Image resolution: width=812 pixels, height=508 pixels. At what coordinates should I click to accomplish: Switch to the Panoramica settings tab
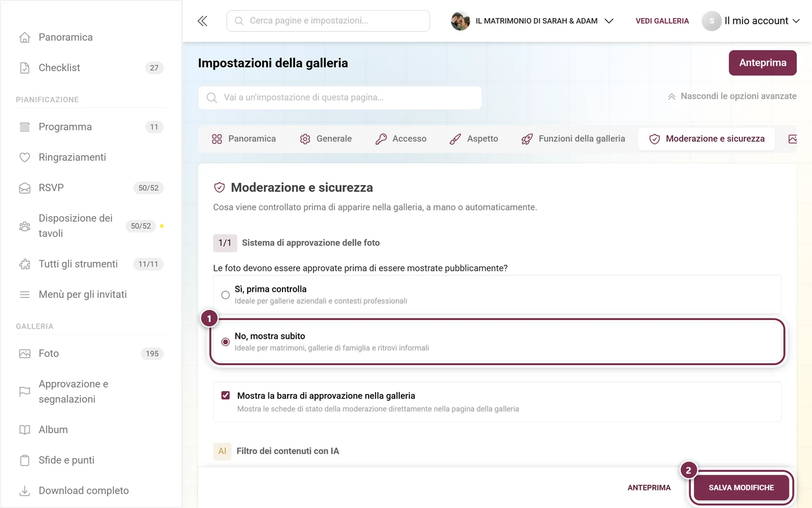[x=244, y=139]
